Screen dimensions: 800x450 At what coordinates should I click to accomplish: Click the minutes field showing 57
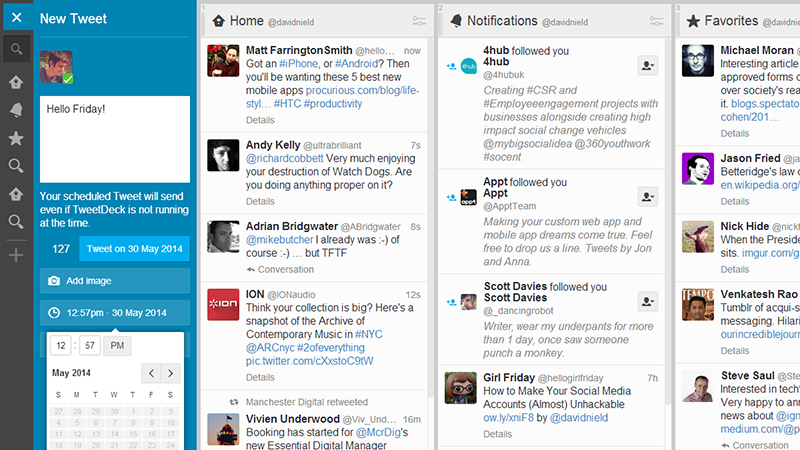click(x=90, y=345)
